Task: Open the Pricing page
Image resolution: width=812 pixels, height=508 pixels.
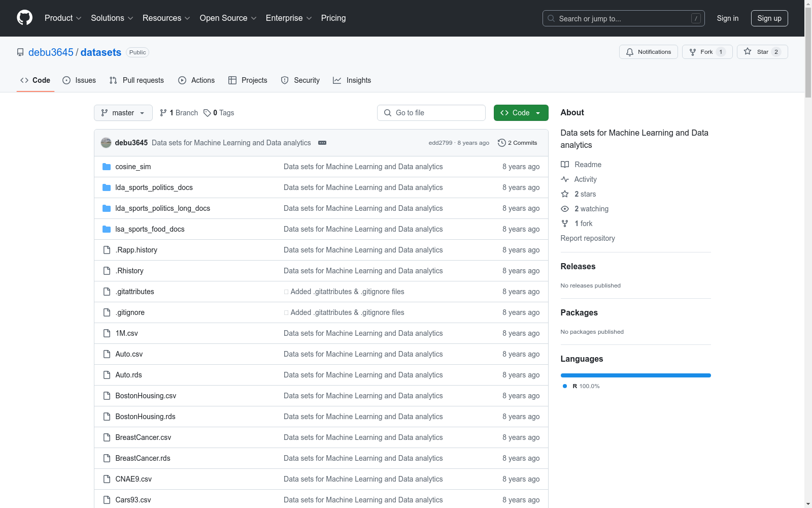Action: click(x=333, y=18)
